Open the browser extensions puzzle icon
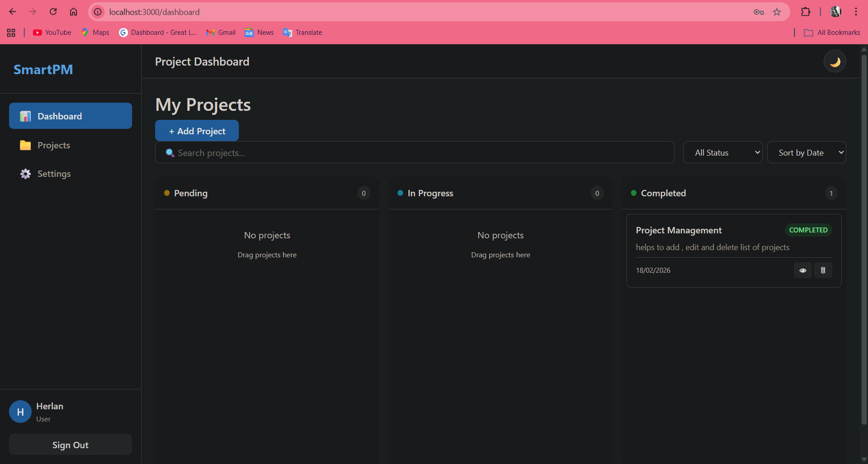The width and height of the screenshot is (868, 464). tap(806, 12)
